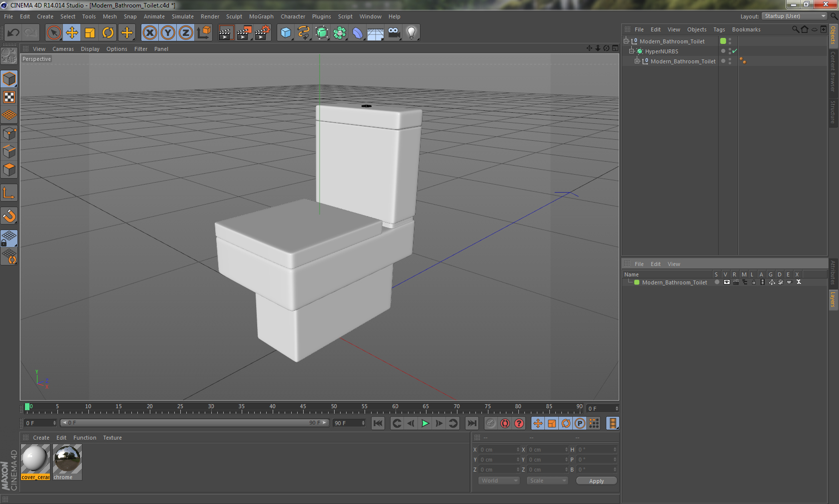
Task: Toggle layer Solo dot for Modern_Bathroom_Toilet
Action: click(x=717, y=282)
